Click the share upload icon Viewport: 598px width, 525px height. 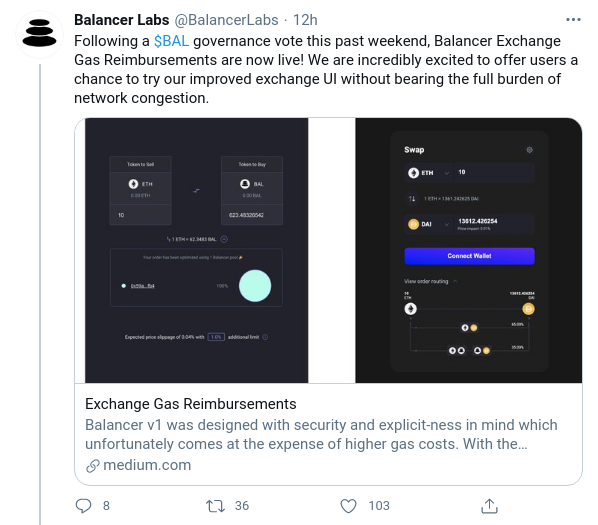click(489, 506)
